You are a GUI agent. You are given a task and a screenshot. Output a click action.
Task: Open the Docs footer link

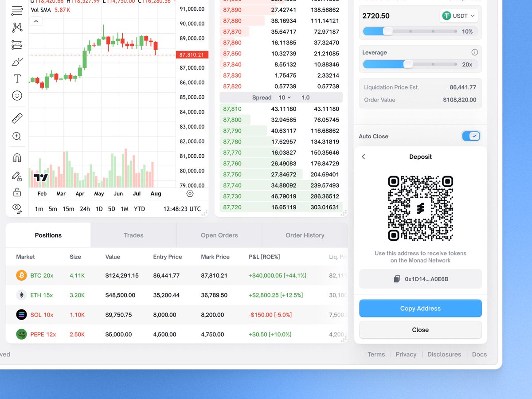[479, 354]
